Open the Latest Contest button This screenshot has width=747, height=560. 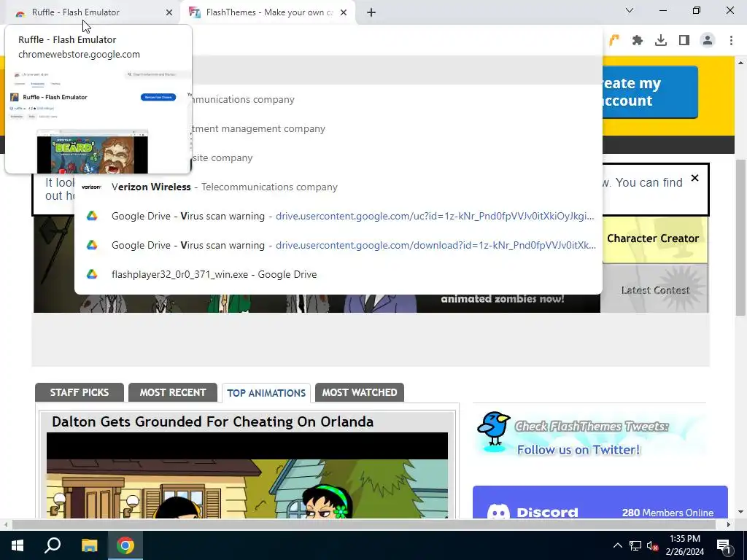654,289
